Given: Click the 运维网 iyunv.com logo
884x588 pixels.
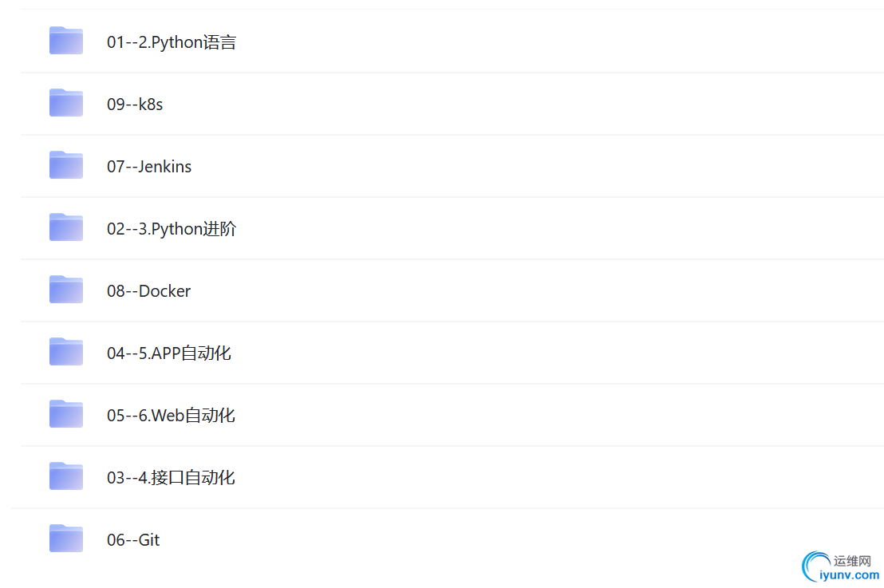Looking at the screenshot, I should tap(841, 567).
